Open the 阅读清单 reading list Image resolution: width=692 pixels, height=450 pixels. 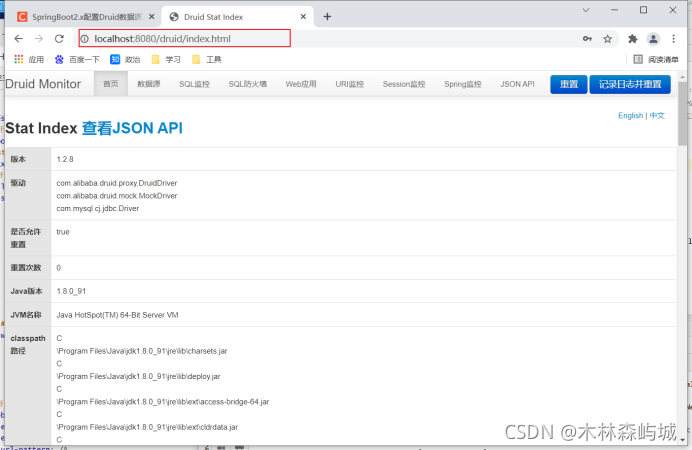tap(656, 59)
